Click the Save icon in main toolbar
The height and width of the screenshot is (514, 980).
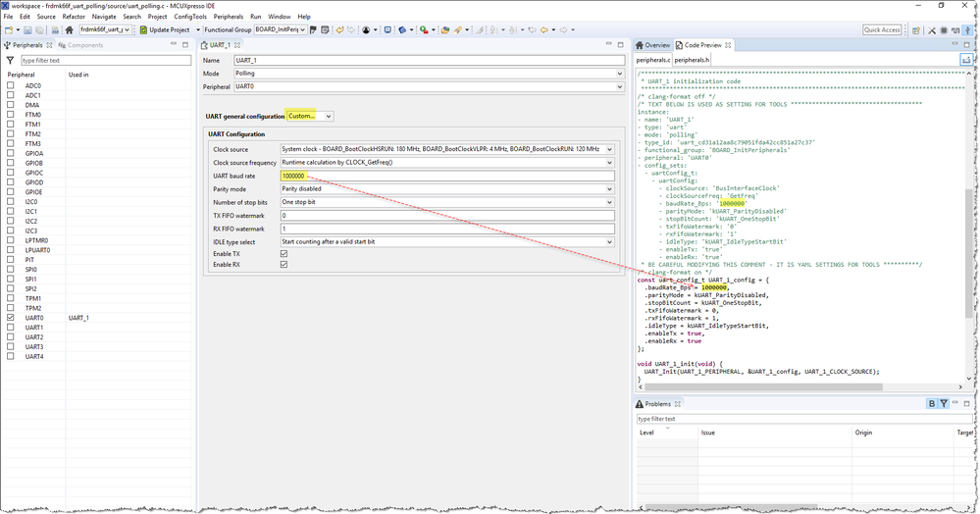pyautogui.click(x=28, y=30)
